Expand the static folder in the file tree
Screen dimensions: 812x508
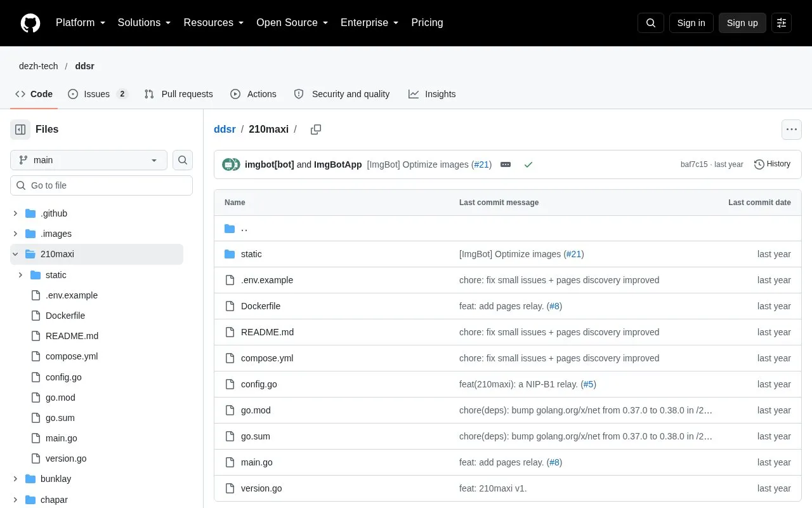(x=20, y=275)
